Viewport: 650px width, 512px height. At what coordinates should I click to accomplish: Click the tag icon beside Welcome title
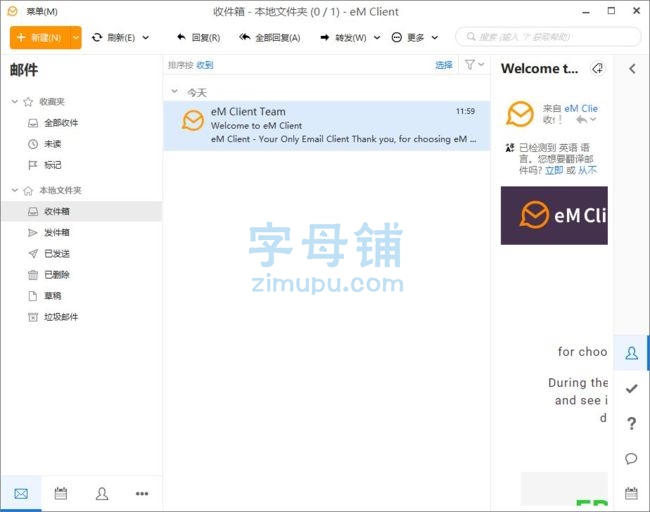click(597, 68)
